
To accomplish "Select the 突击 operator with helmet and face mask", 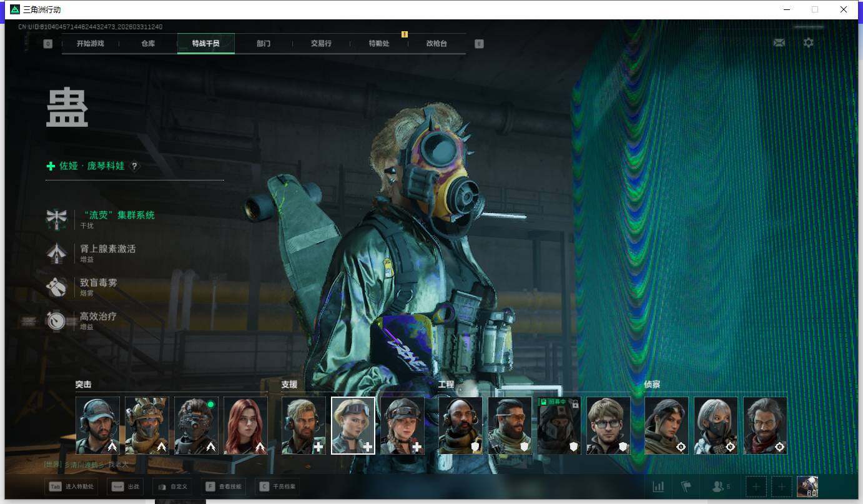I will (x=147, y=425).
